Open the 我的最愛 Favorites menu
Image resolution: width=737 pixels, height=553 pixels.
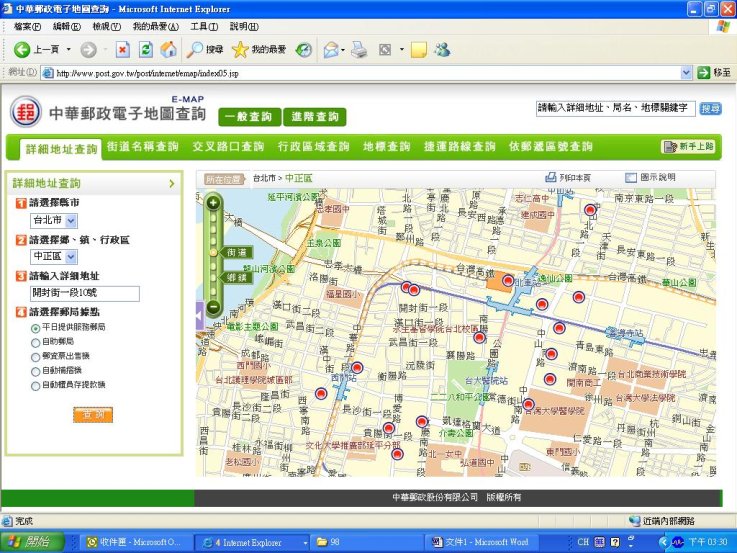156,27
